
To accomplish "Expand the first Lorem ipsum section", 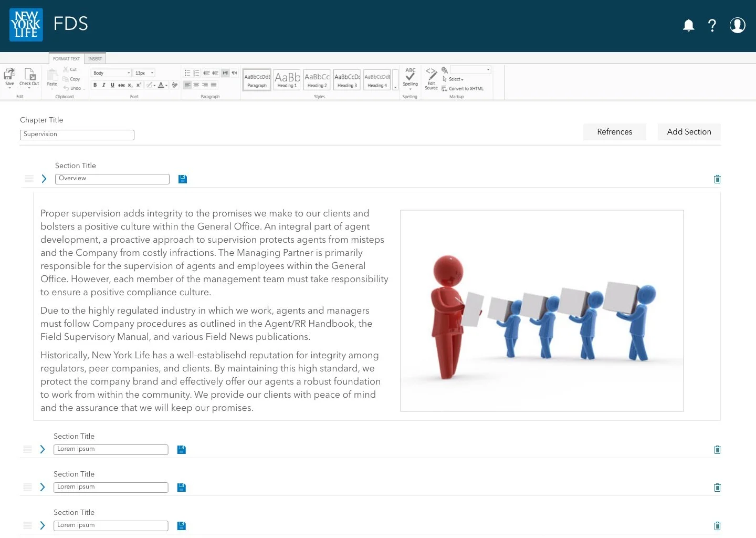I will pyautogui.click(x=43, y=449).
